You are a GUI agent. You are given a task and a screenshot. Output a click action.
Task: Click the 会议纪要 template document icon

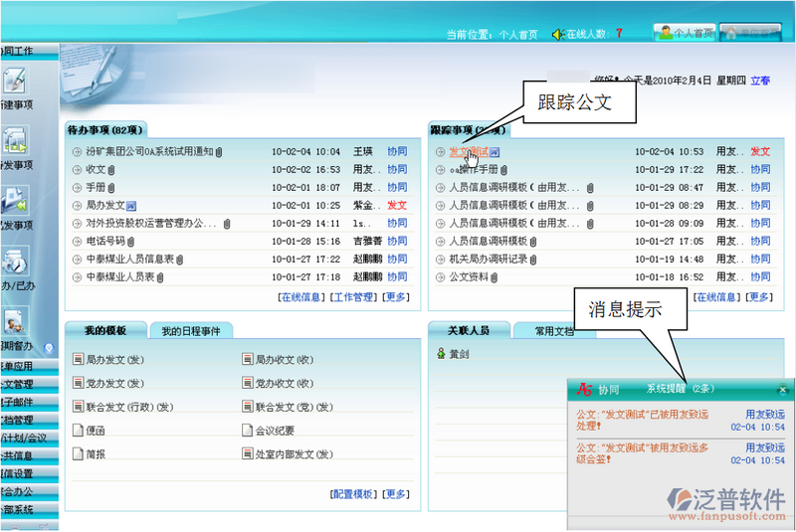pyautogui.click(x=248, y=431)
